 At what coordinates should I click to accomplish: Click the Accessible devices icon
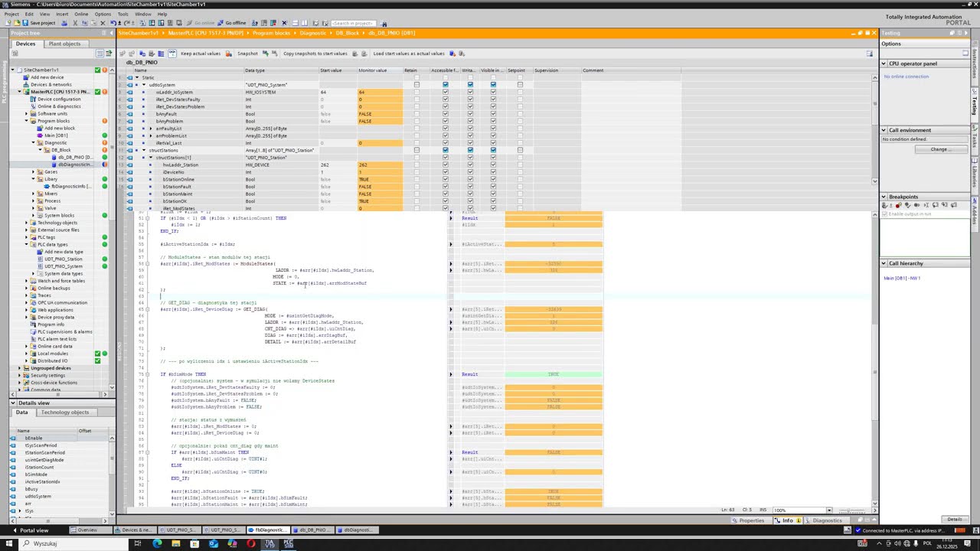click(254, 23)
